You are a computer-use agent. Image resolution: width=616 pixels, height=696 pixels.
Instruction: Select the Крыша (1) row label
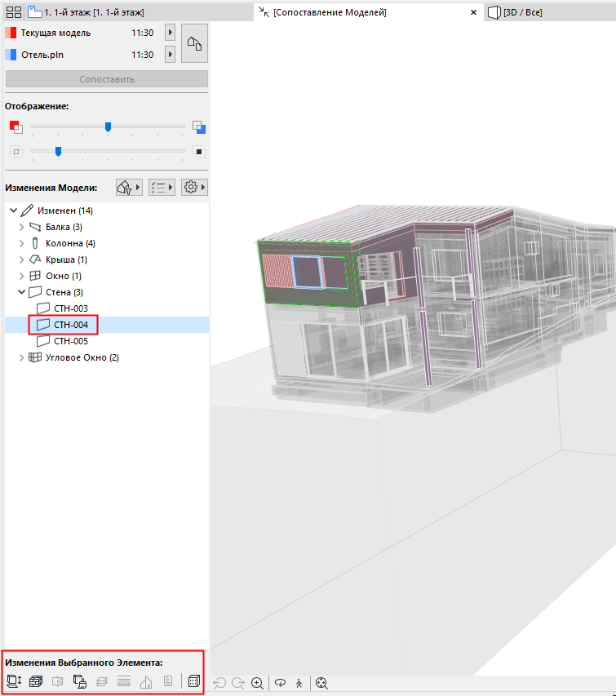tap(67, 259)
